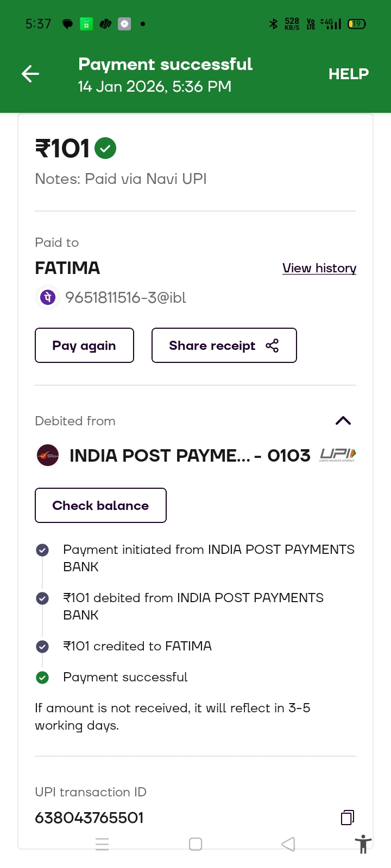
Task: Open HELP for this payment
Action: pyautogui.click(x=348, y=74)
